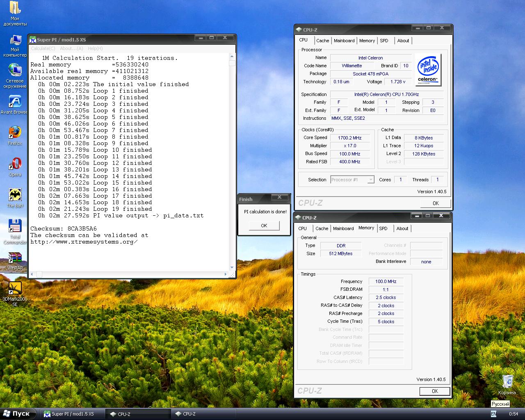This screenshot has width=525, height=420.
Task: Click the memory Size 512 MBytes field
Action: [x=341, y=253]
